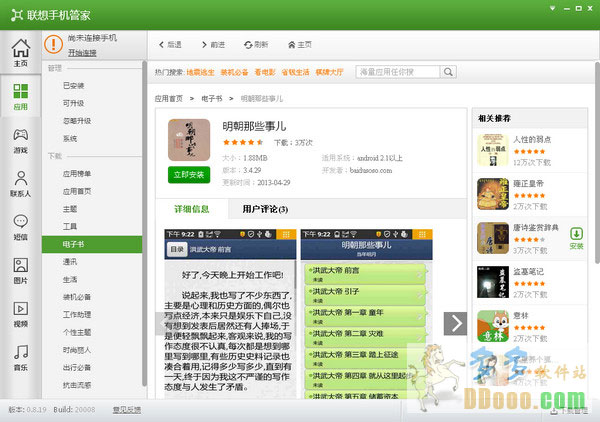
Task: Open the 盗墓笔记 book thumbnail
Action: [x=493, y=282]
